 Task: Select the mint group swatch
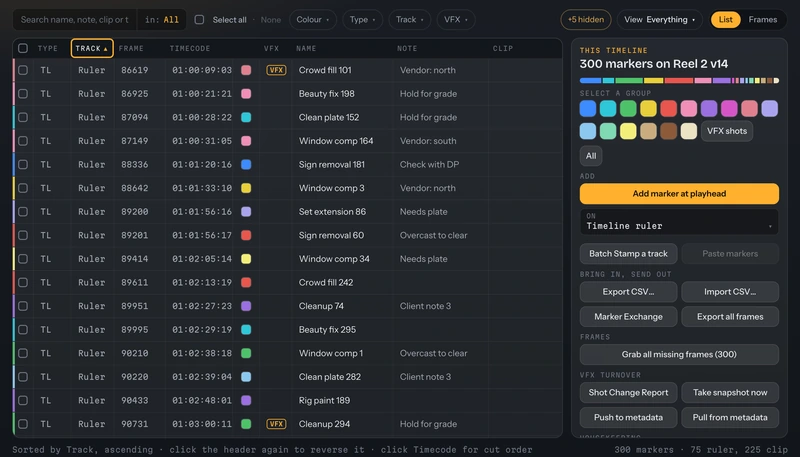[608, 131]
